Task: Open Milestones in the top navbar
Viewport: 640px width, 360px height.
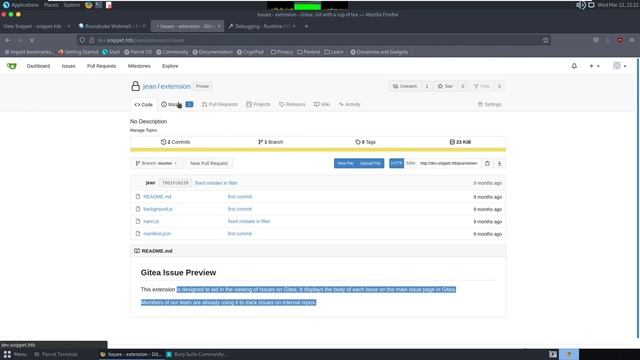Action: 139,66
